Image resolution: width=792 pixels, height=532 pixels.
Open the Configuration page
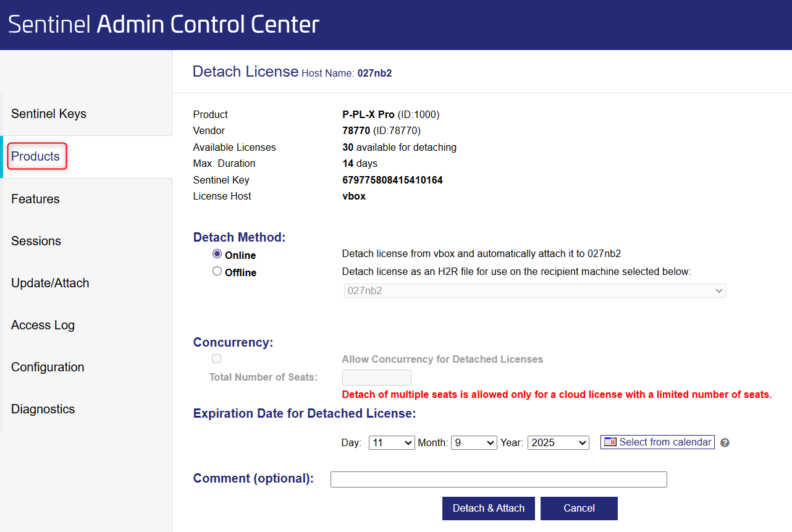pos(48,367)
